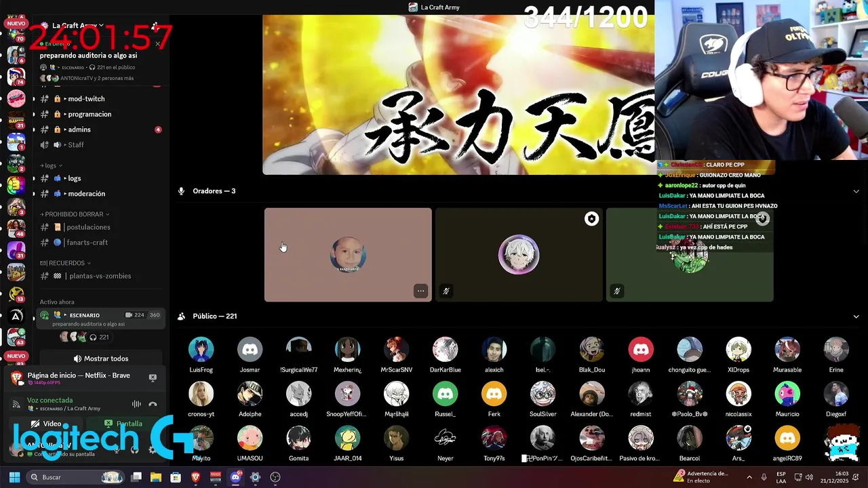
Task: Open File Explorer from the taskbar
Action: pyautogui.click(x=156, y=477)
